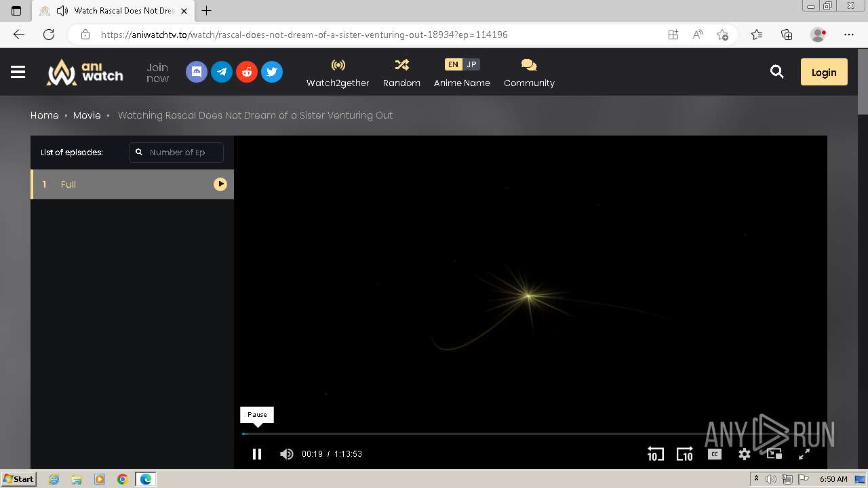Pause the video
Viewport: 868px width, 488px height.
pos(257,454)
